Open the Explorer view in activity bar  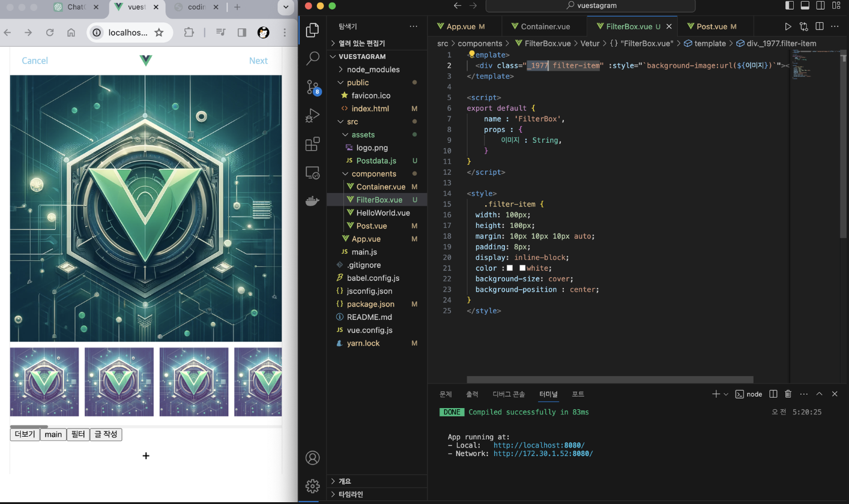312,30
